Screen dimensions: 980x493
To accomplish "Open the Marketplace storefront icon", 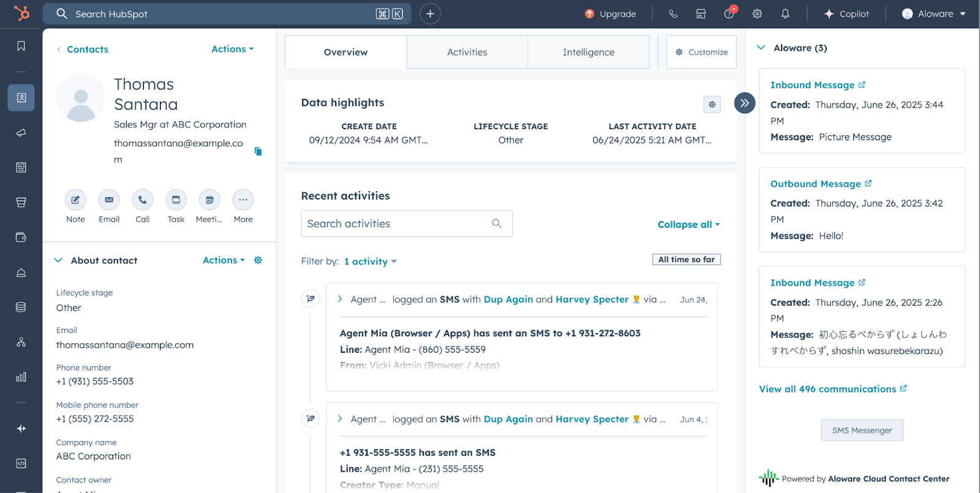I will 701,13.
